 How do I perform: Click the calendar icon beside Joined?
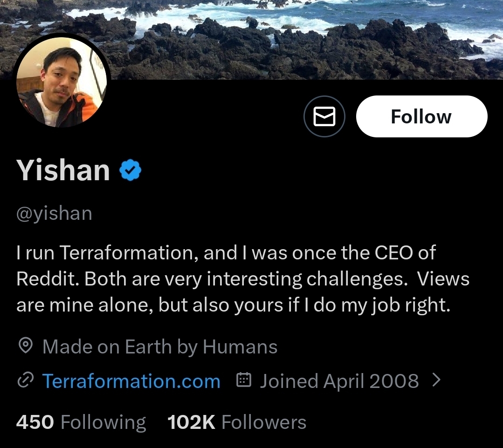(x=244, y=380)
